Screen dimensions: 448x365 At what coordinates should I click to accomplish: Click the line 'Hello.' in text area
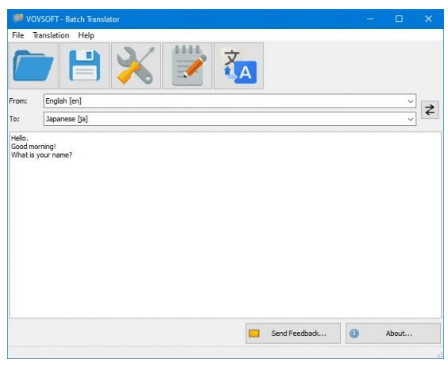click(19, 138)
